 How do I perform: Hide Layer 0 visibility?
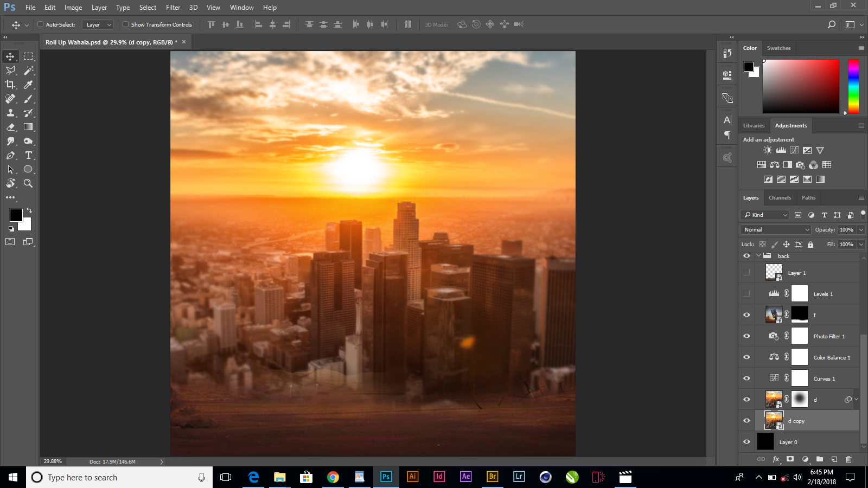746,442
